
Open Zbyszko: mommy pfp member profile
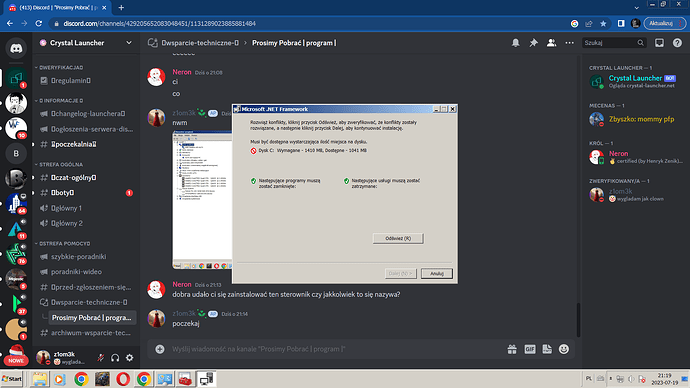point(635,119)
